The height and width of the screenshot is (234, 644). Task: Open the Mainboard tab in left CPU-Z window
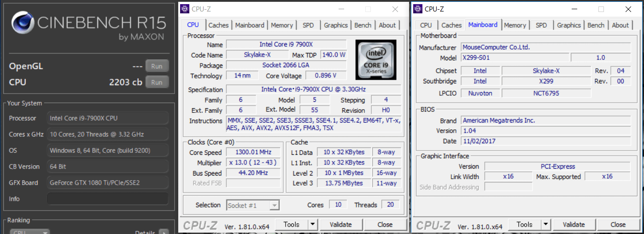pos(250,25)
